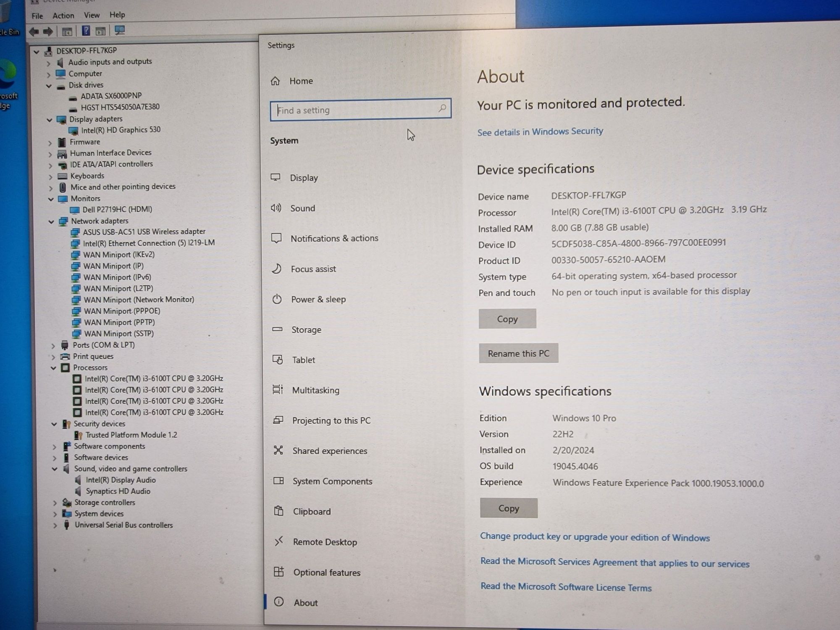This screenshot has height=630, width=840.
Task: Select WAN Miniport (PPPOE) adapter
Action: pyautogui.click(x=122, y=311)
